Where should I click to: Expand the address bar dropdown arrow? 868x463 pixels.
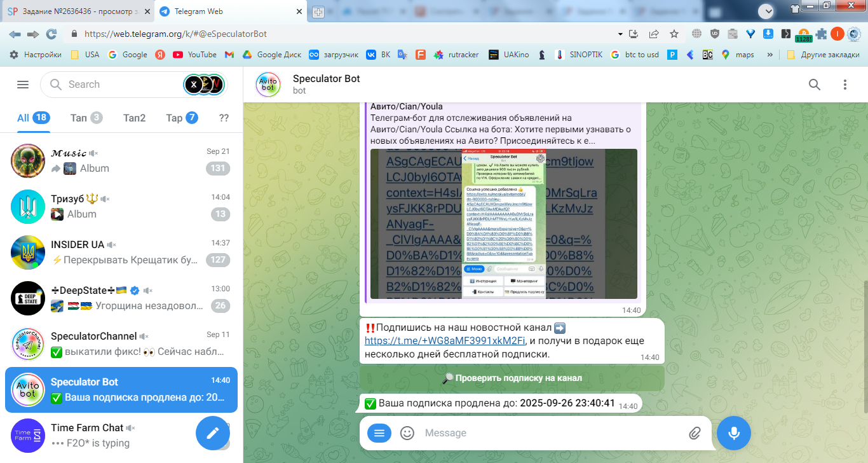click(620, 34)
